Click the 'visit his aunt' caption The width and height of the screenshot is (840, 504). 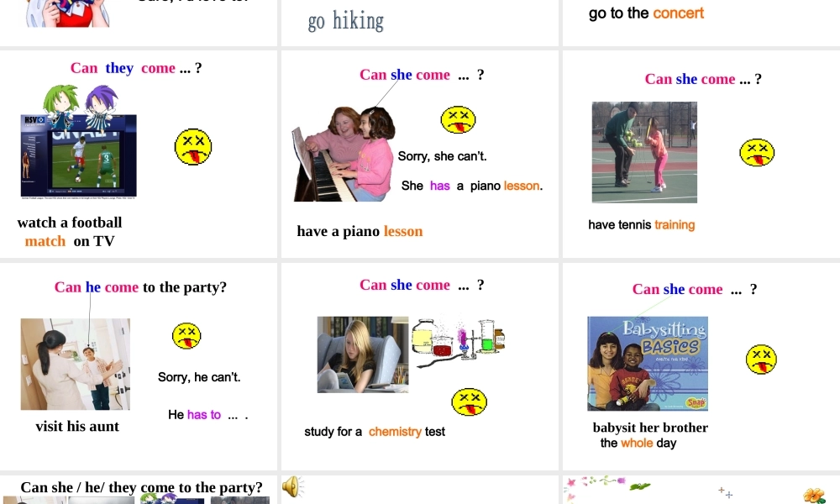77,427
